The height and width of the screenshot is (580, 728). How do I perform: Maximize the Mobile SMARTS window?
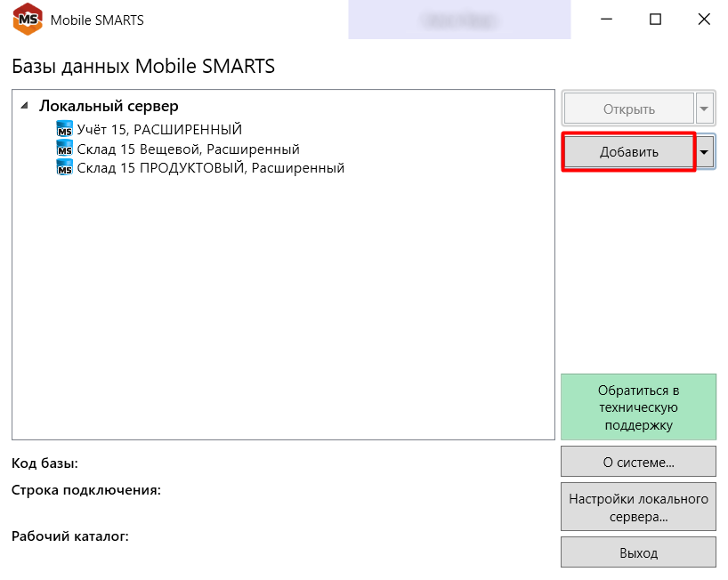point(655,19)
